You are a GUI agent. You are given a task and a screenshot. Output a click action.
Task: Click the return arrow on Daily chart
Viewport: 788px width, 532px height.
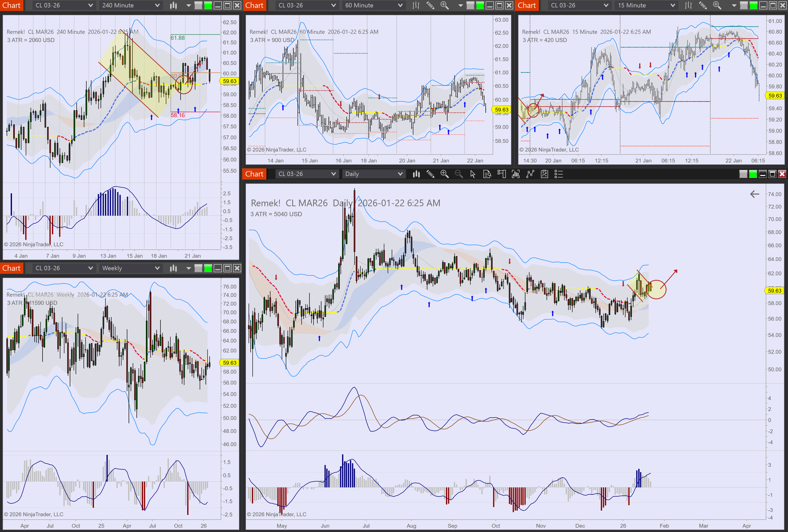click(x=755, y=194)
